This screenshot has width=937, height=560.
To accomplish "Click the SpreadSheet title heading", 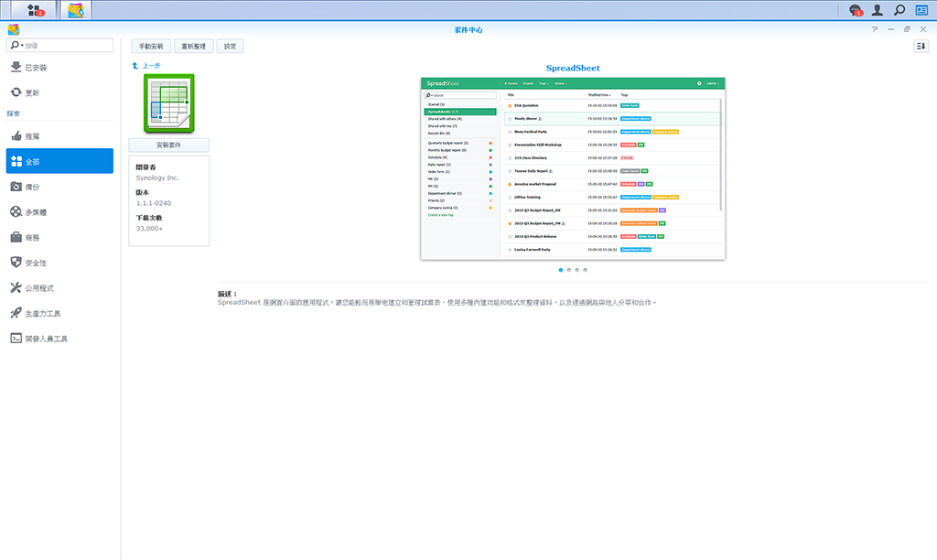I will click(573, 68).
